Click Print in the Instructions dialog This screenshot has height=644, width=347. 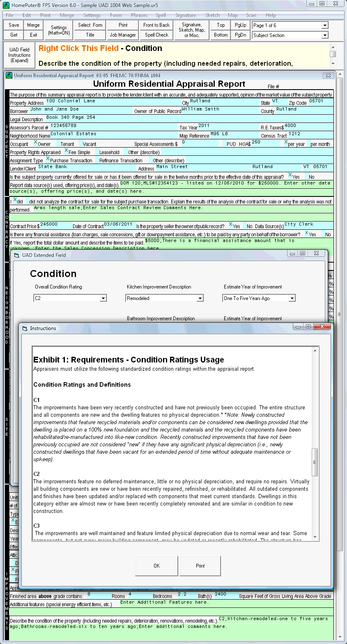(200, 566)
